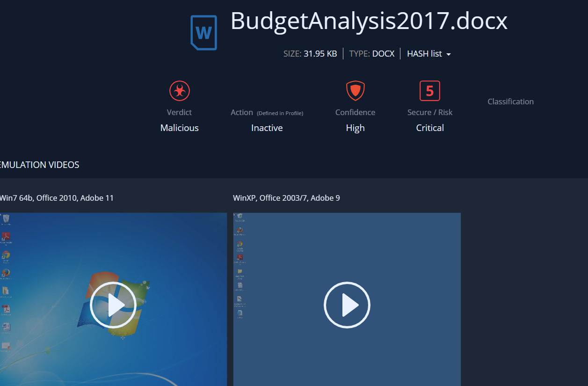This screenshot has height=386, width=588.
Task: Click the TYPE: DOCX text
Action: click(x=372, y=54)
